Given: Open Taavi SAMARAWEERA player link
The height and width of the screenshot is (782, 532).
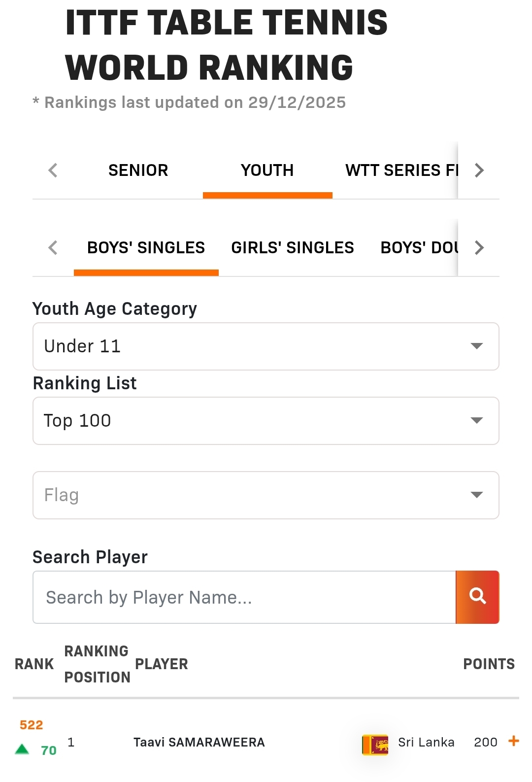Looking at the screenshot, I should 199,742.
